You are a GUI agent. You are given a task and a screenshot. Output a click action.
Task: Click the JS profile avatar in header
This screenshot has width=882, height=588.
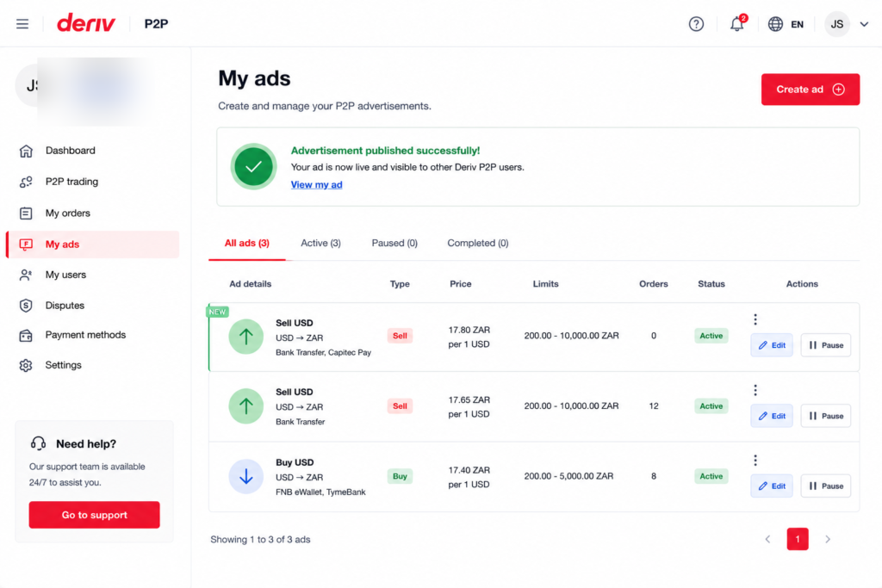click(x=836, y=24)
